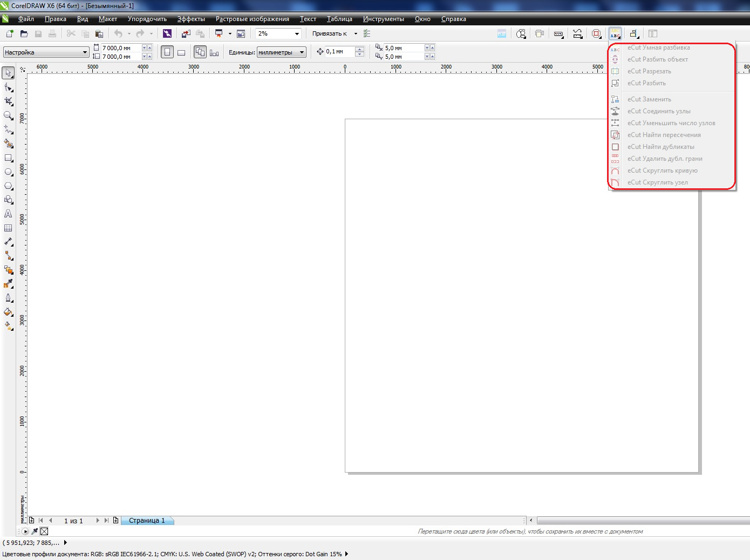Select the Text tool
Viewport: 750px width, 560px height.
coord(8,214)
